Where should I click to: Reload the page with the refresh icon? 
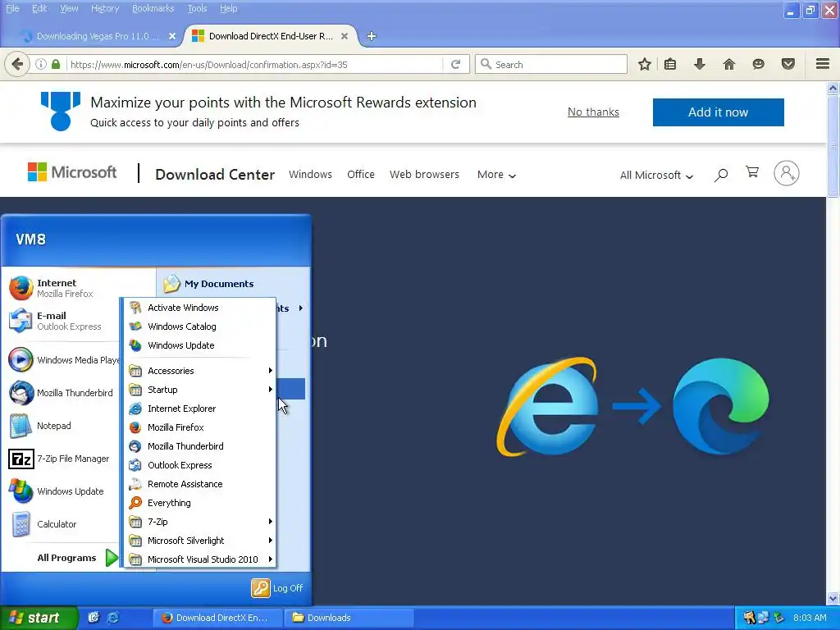click(x=456, y=64)
